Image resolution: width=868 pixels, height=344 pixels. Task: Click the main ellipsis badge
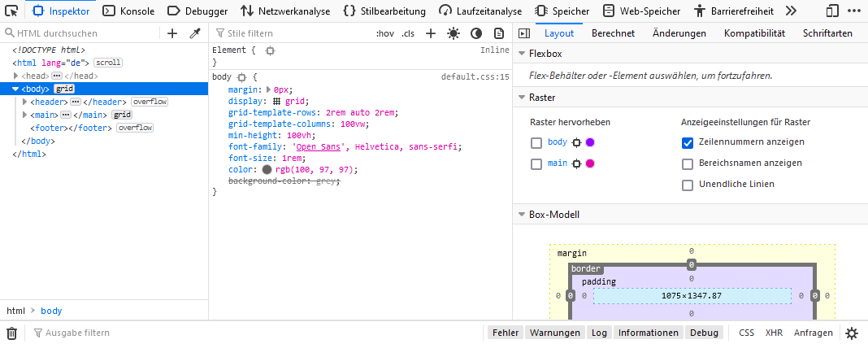tap(66, 115)
